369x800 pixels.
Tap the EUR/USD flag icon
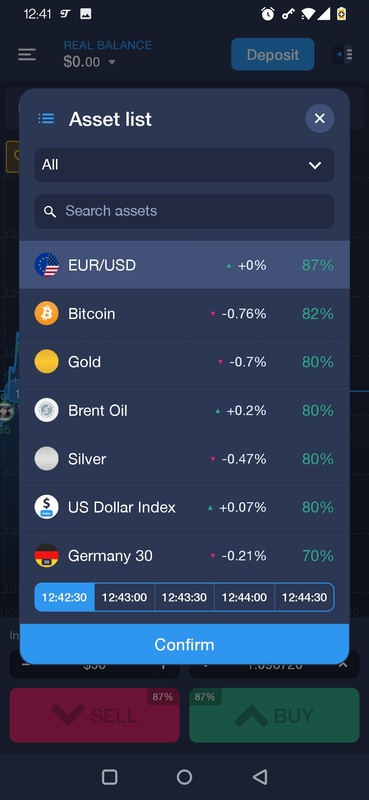coord(46,265)
